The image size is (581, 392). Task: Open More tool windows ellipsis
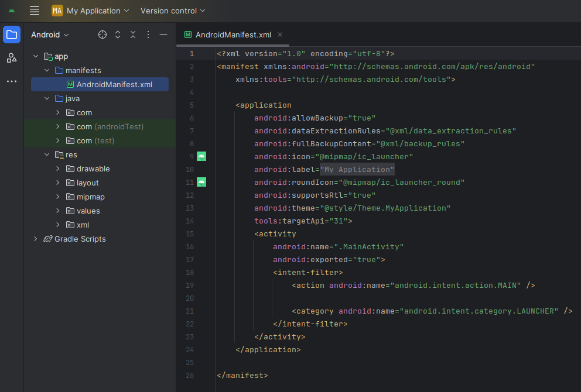point(12,81)
